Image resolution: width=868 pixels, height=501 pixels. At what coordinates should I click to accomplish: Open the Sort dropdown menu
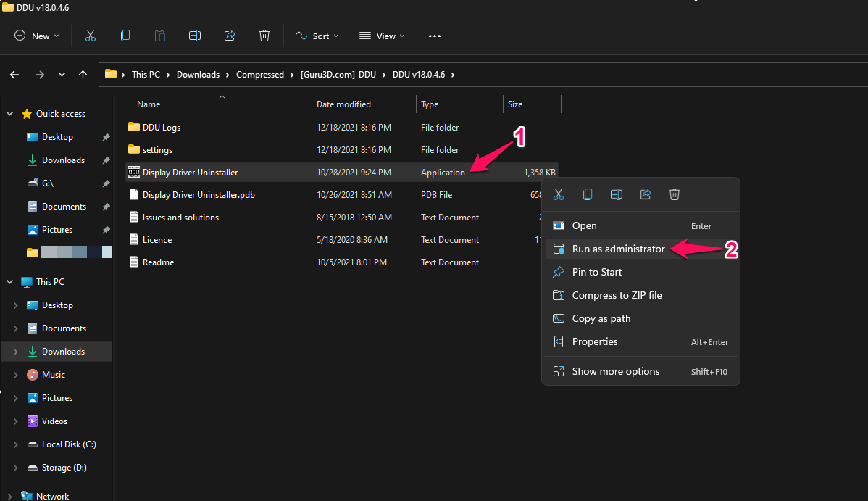pos(317,36)
